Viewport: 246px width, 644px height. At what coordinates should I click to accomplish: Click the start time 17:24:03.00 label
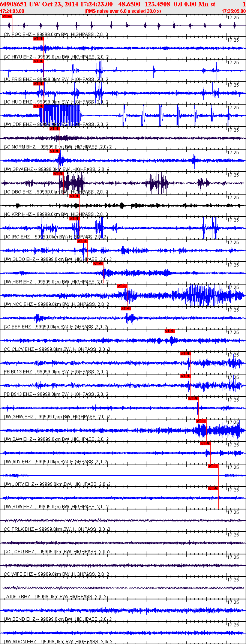point(12,11)
